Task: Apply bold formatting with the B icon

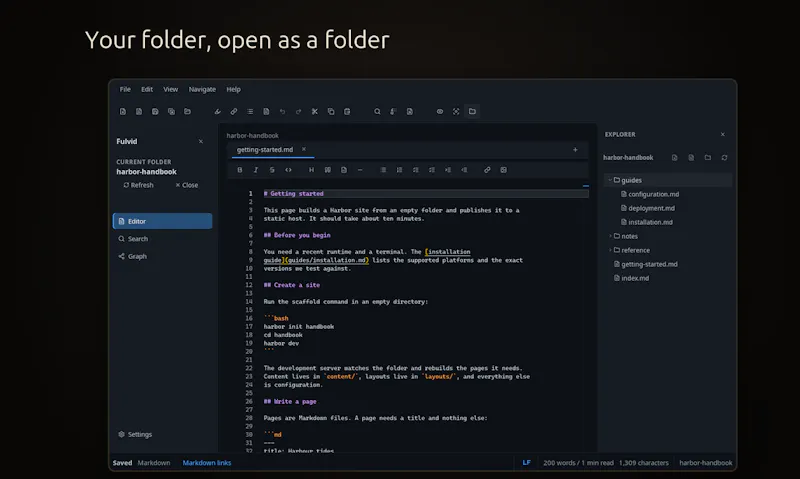Action: 240,170
